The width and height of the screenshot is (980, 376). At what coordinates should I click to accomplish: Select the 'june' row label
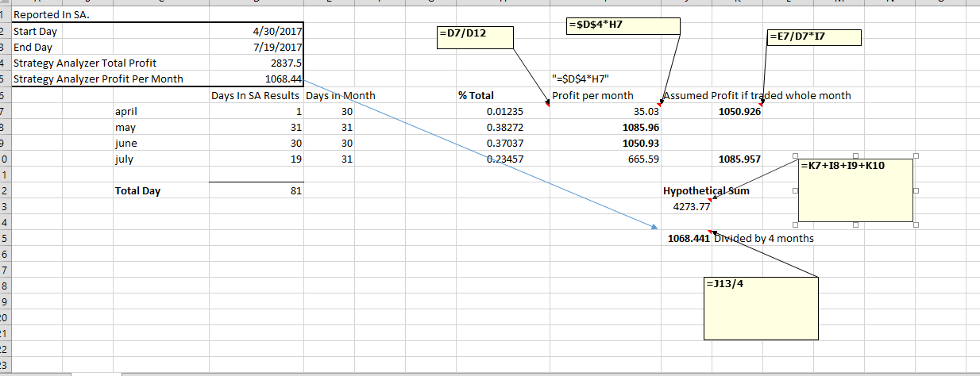pos(126,144)
